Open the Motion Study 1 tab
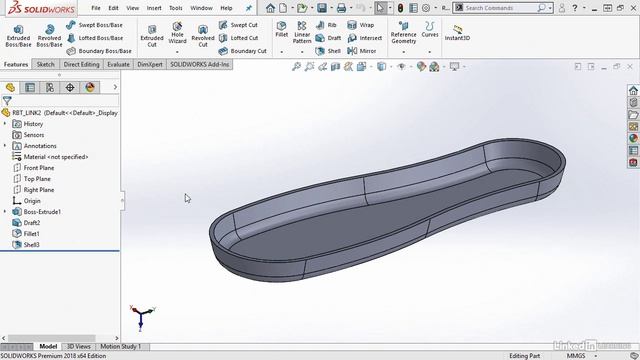The width and height of the screenshot is (640, 360). [x=120, y=347]
